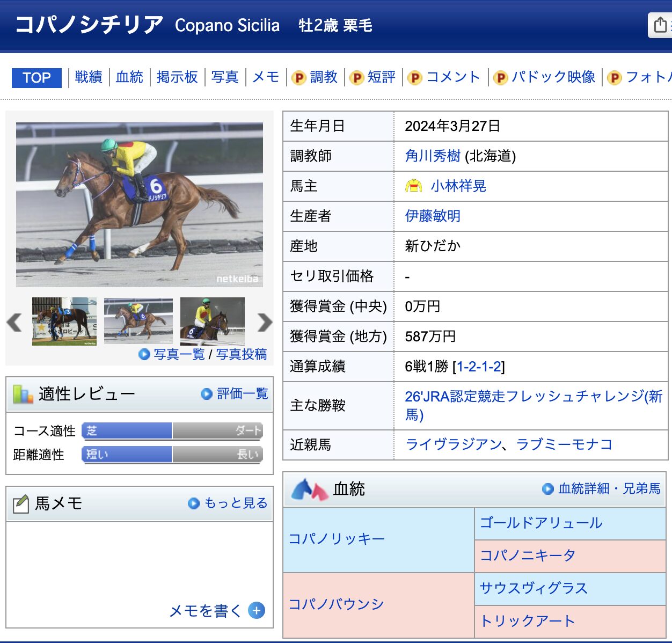Image resolution: width=672 pixels, height=643 pixels.
Task: Click the P icon beside コメント
Action: point(415,78)
